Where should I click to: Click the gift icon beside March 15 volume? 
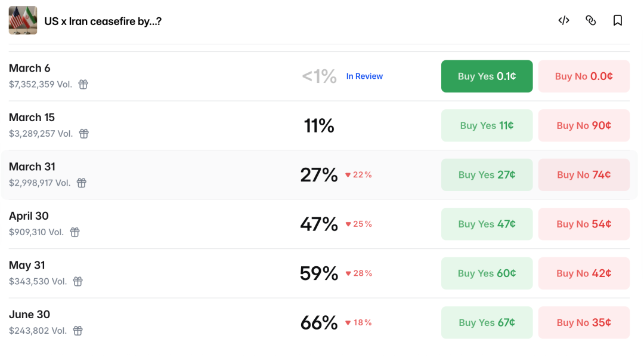coord(84,134)
